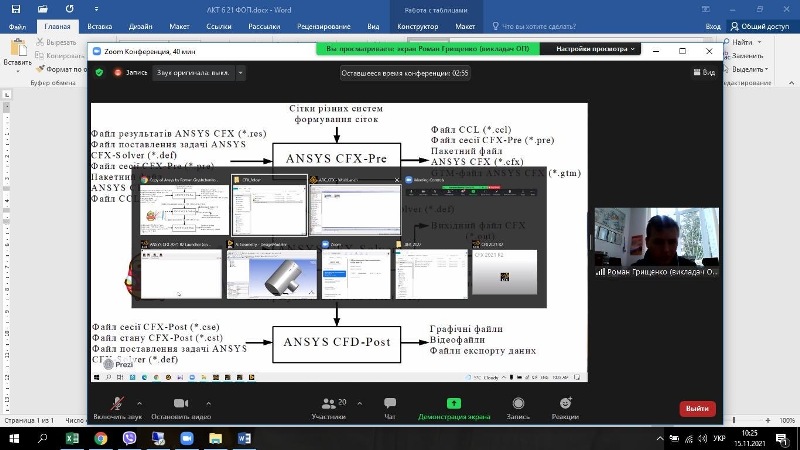The height and width of the screenshot is (450, 800).
Task: Open the Вид ribbon tab in Word
Action: pyautogui.click(x=373, y=27)
